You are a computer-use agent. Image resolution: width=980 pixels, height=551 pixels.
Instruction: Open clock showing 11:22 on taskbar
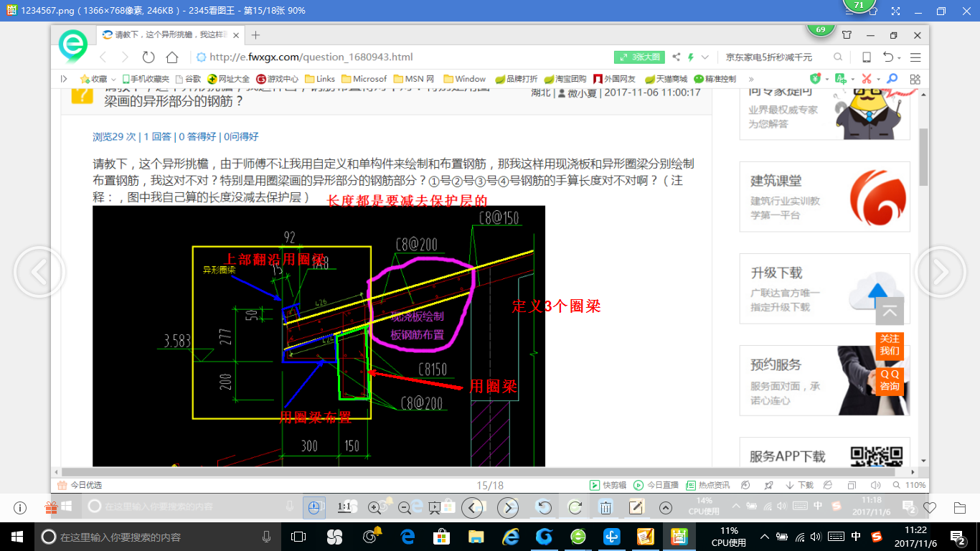coord(915,537)
